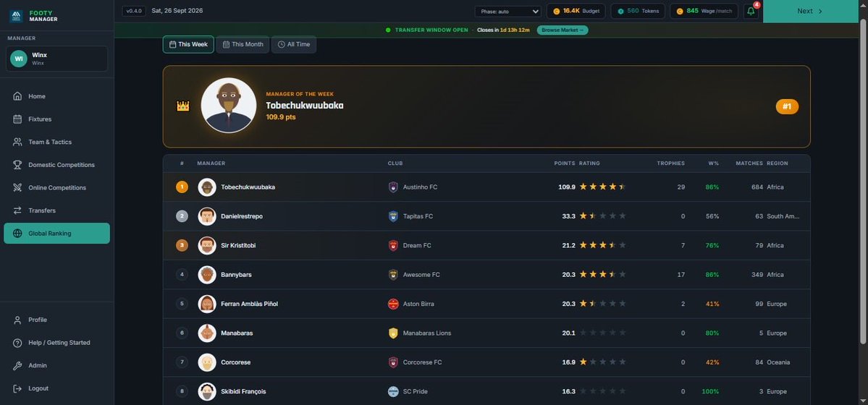This screenshot has width=868, height=405.
Task: Click the SC Pride club crest
Action: pos(393,391)
